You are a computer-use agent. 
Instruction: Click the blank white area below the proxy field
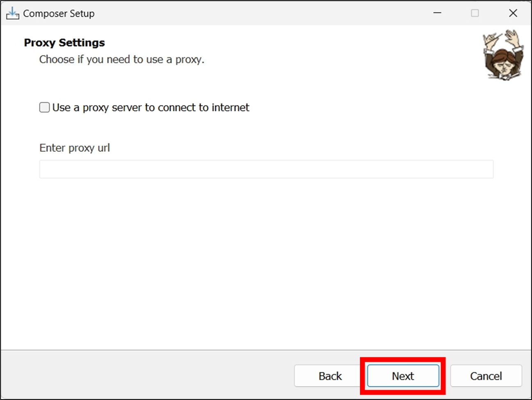pos(266,263)
